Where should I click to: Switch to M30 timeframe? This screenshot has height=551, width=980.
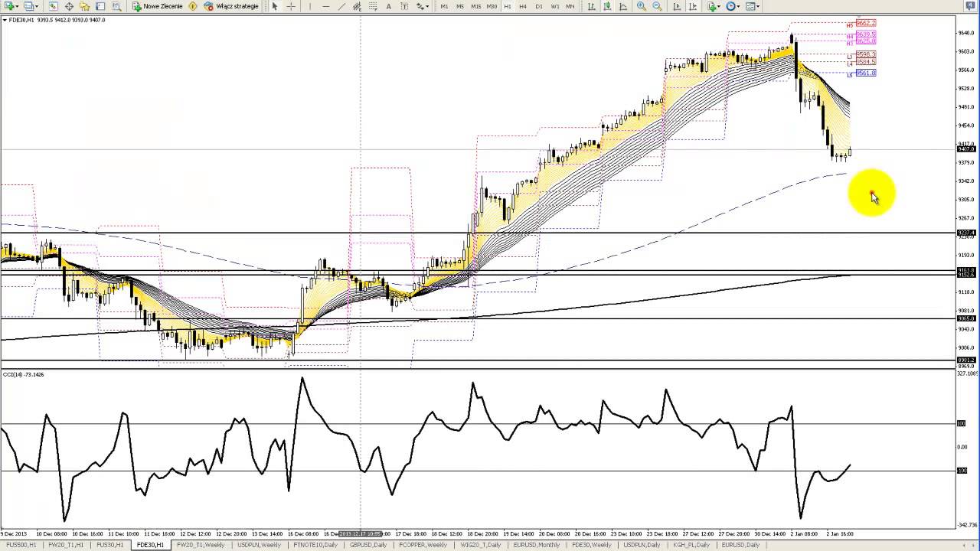(x=492, y=6)
